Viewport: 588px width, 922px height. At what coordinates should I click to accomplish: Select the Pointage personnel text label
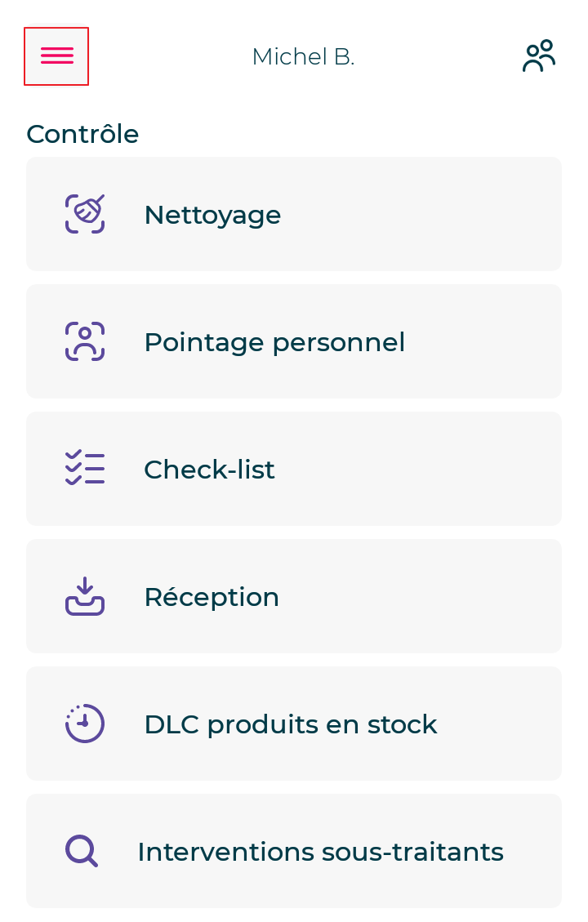[x=274, y=342]
